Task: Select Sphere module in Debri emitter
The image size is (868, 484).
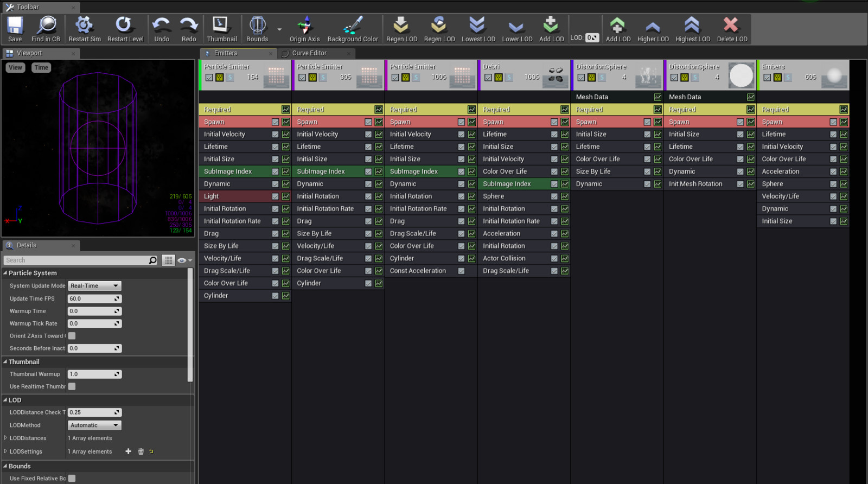Action: pos(524,196)
